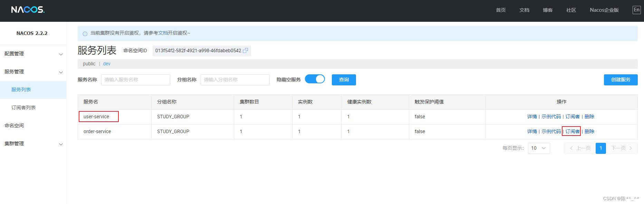Click the 下一页 pagination button
Viewport: 644px width, 204px height.
click(x=622, y=148)
